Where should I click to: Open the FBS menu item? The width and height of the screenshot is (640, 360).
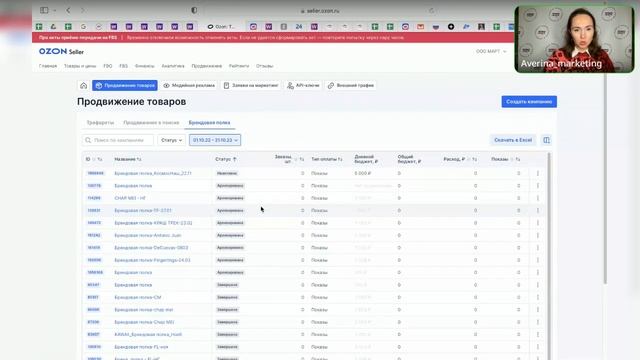click(x=123, y=66)
